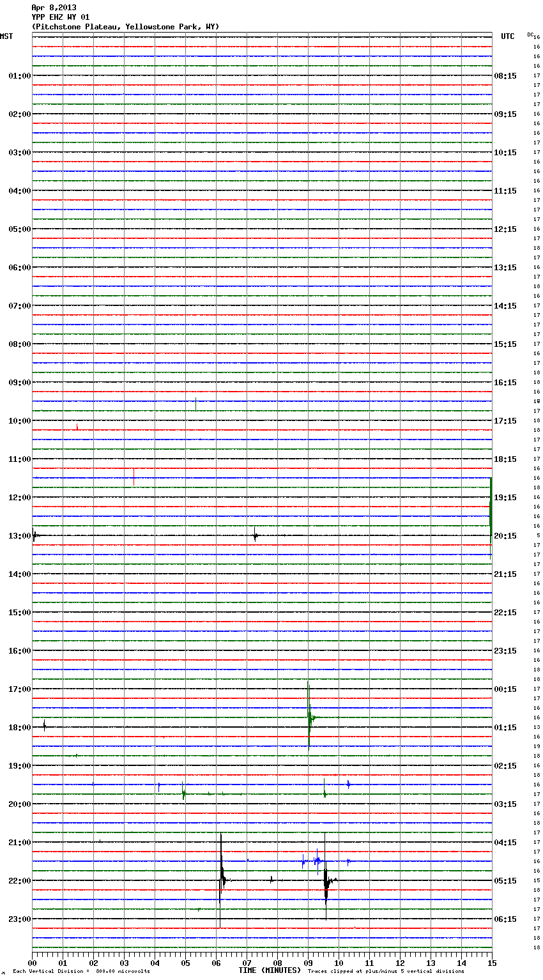
Task: Click the 04:15 UTC time label
Action: [x=505, y=843]
